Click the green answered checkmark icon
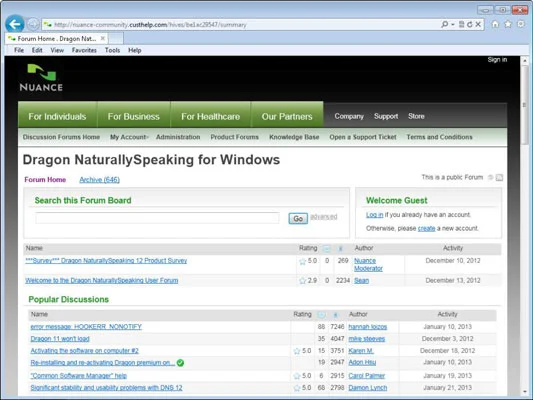This screenshot has height=400, width=533. tap(180, 363)
